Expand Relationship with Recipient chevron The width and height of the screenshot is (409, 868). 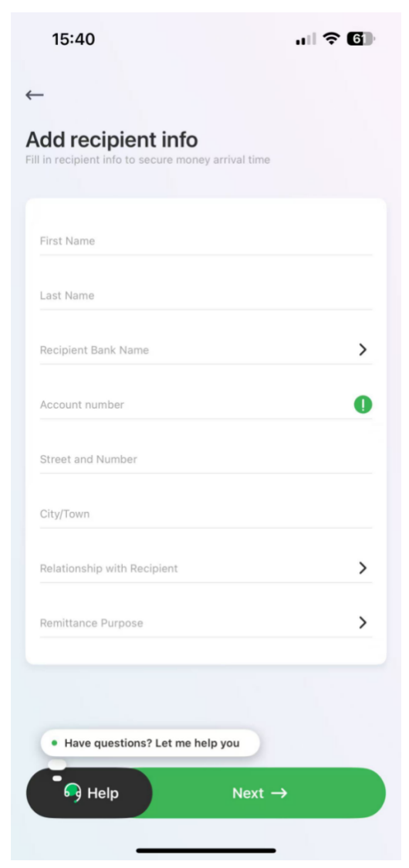point(363,568)
